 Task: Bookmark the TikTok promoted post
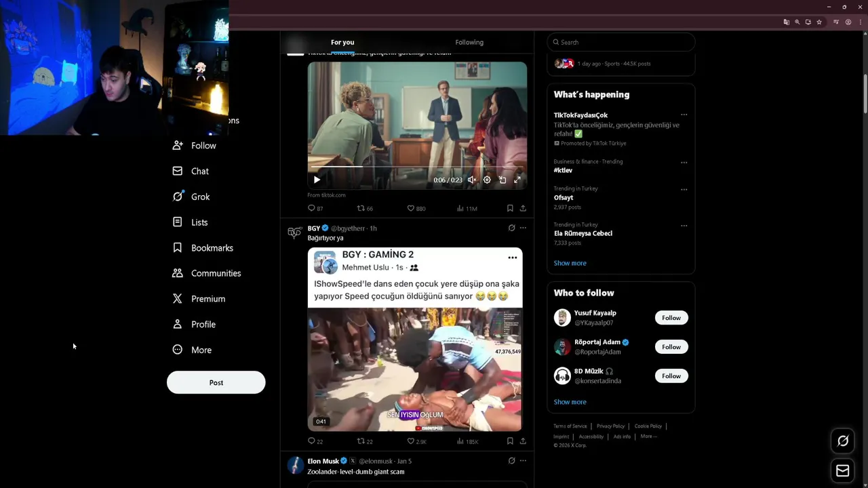[510, 208]
